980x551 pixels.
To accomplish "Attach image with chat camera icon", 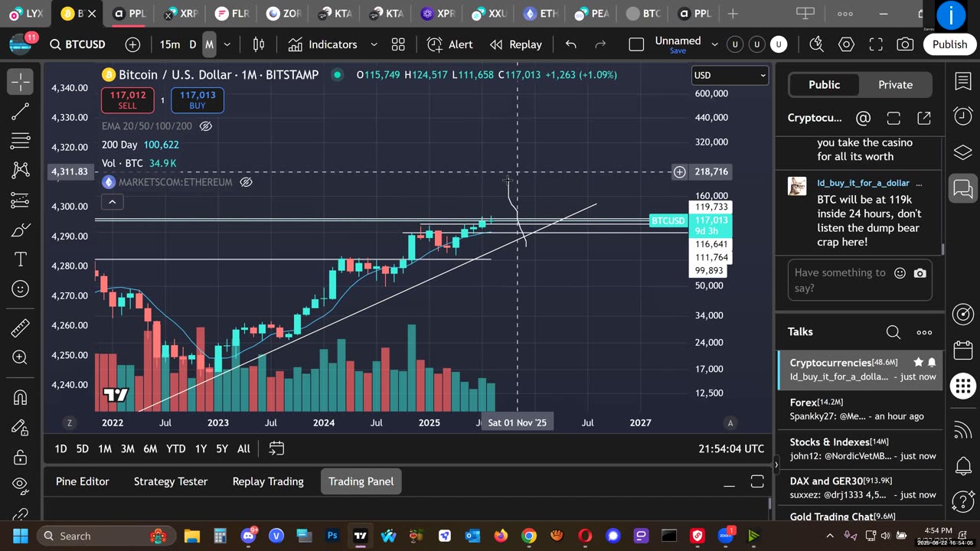I will tap(920, 273).
